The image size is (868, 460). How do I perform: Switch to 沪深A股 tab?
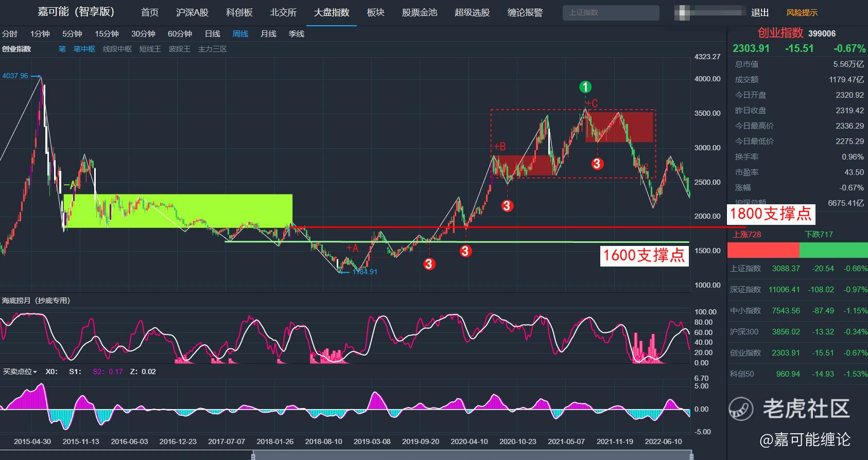click(x=192, y=12)
